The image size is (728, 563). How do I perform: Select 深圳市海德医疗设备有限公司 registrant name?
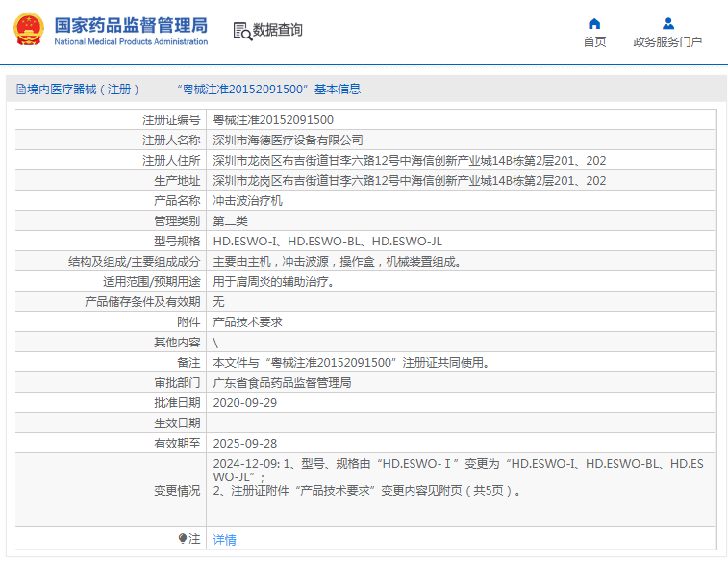pos(288,140)
